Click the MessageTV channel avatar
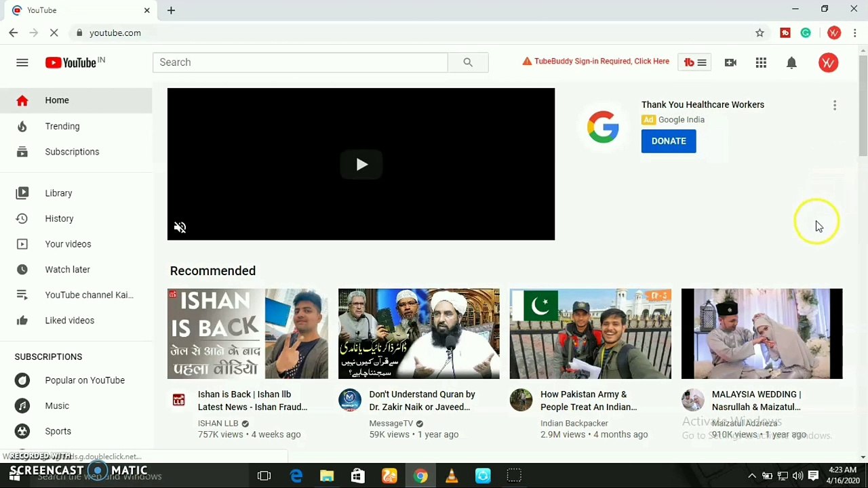 point(350,400)
